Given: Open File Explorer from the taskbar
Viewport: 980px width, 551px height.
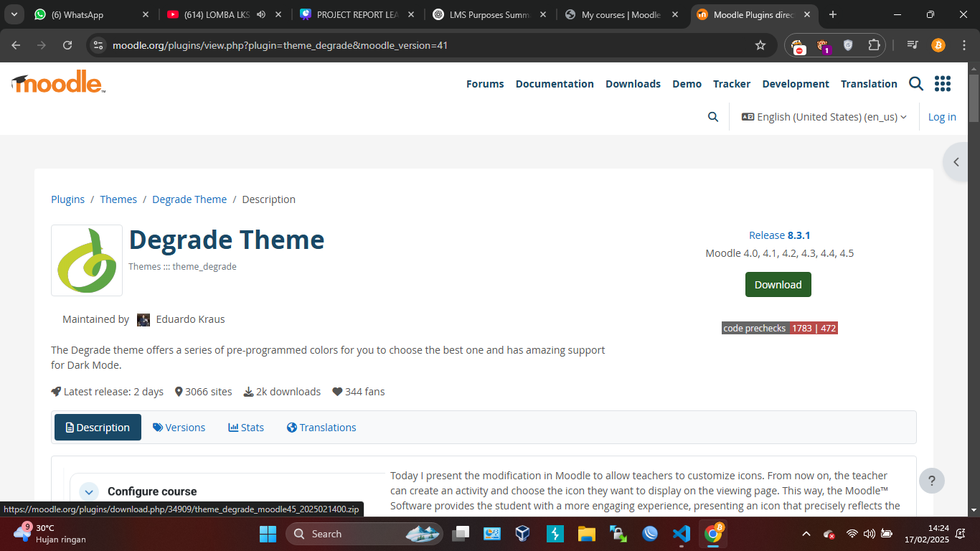Looking at the screenshot, I should [587, 534].
